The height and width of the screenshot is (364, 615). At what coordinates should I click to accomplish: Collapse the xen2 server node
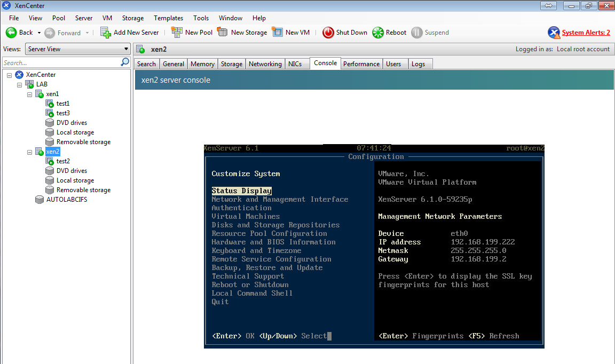(29, 152)
